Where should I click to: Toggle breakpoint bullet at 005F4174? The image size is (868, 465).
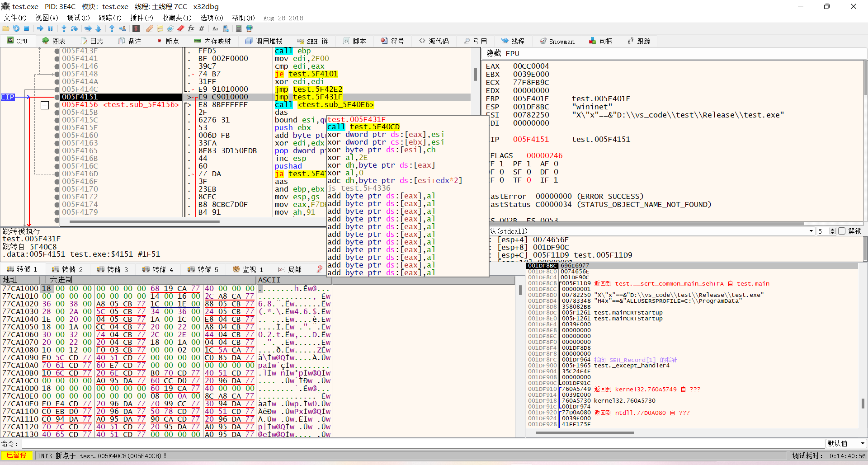pyautogui.click(x=57, y=205)
